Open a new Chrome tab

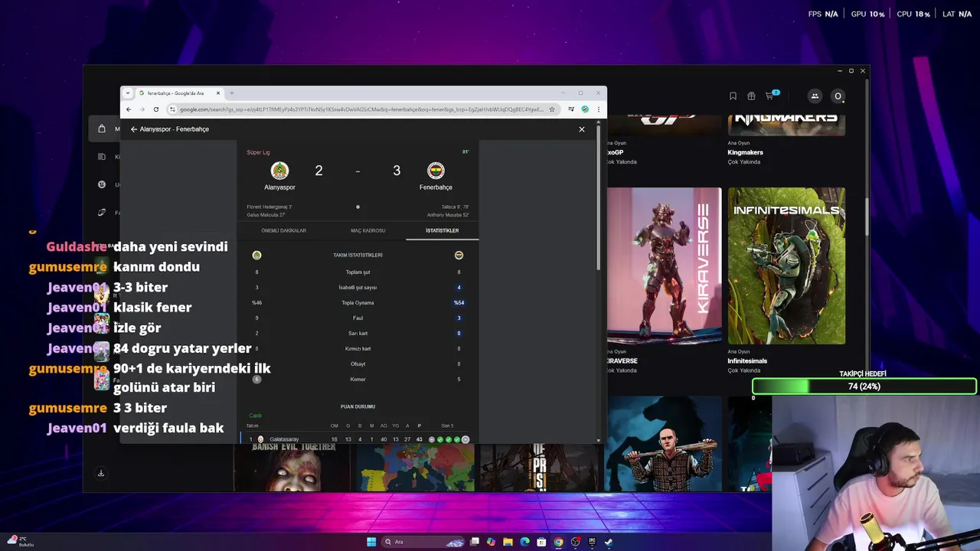[232, 93]
